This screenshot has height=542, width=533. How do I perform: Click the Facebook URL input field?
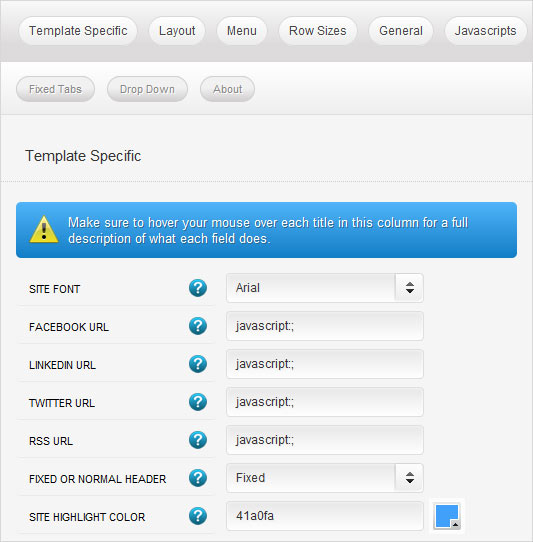325,326
